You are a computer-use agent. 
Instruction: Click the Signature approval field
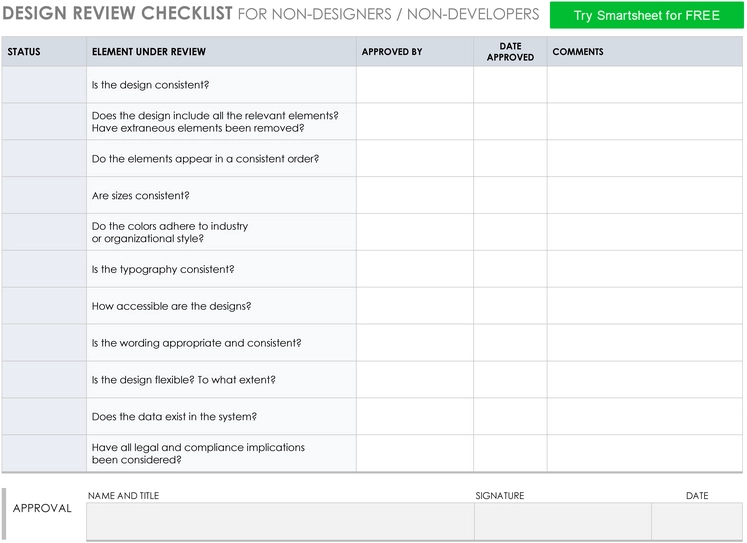[x=563, y=521]
